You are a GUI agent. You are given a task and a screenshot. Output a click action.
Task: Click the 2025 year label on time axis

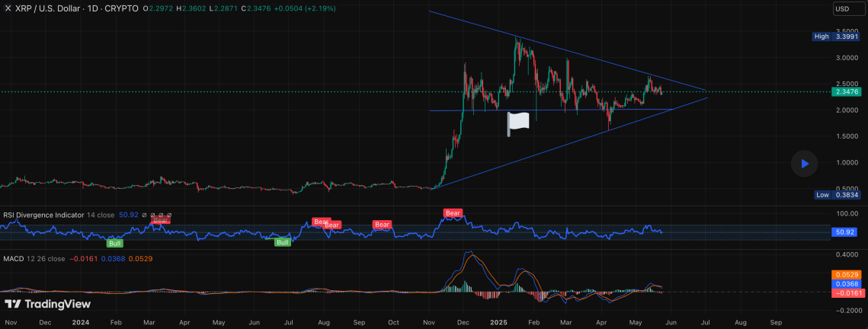pyautogui.click(x=498, y=322)
